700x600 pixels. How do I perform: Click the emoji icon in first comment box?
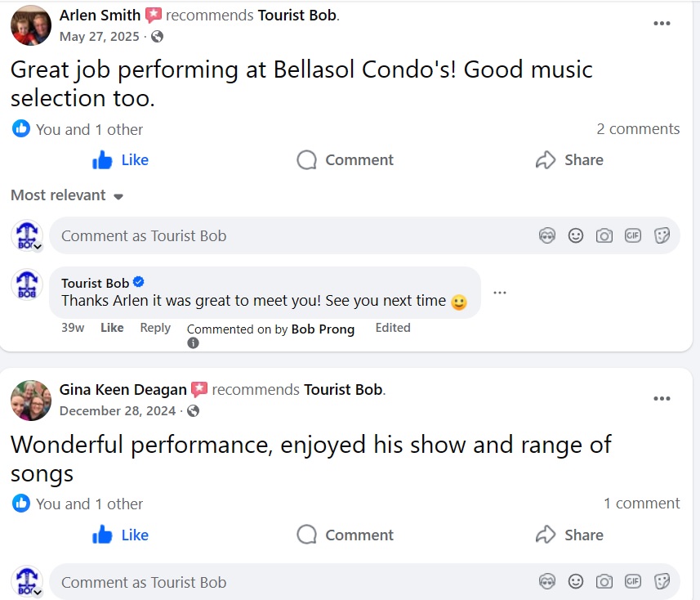(x=576, y=236)
